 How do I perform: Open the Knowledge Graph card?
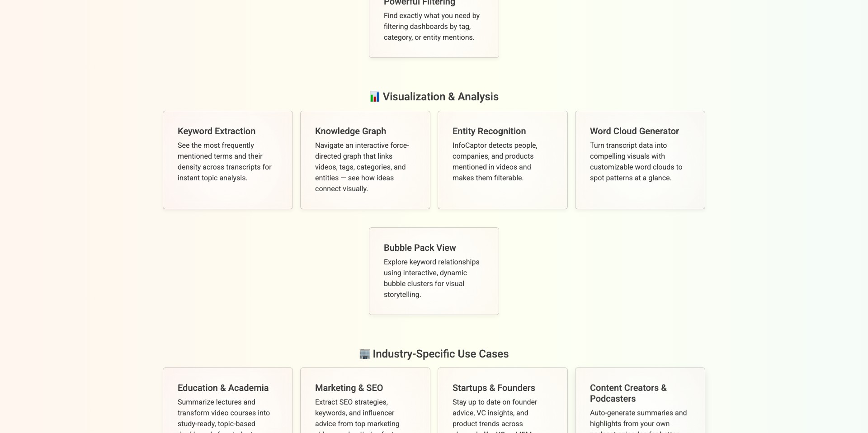click(365, 160)
